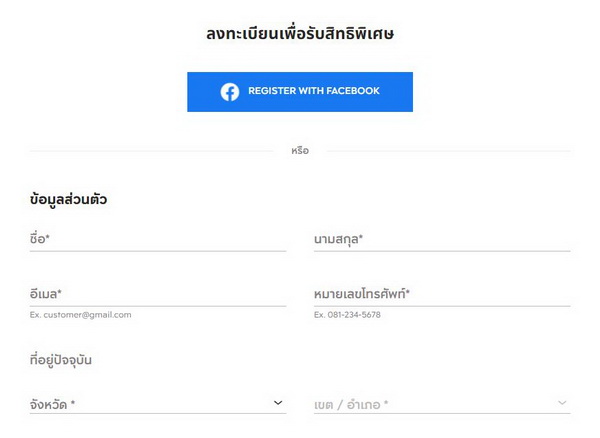Click the underline below the ชื่อ field
Screen dimensions: 600x438
click(x=158, y=251)
